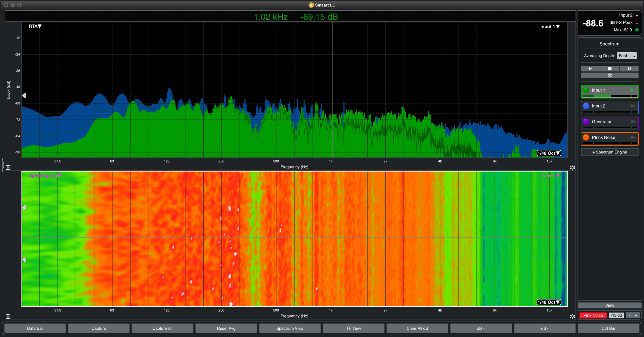Open Spectrograph 1/48 Oct banding dropdown
The width and height of the screenshot is (644, 337).
pyautogui.click(x=549, y=302)
